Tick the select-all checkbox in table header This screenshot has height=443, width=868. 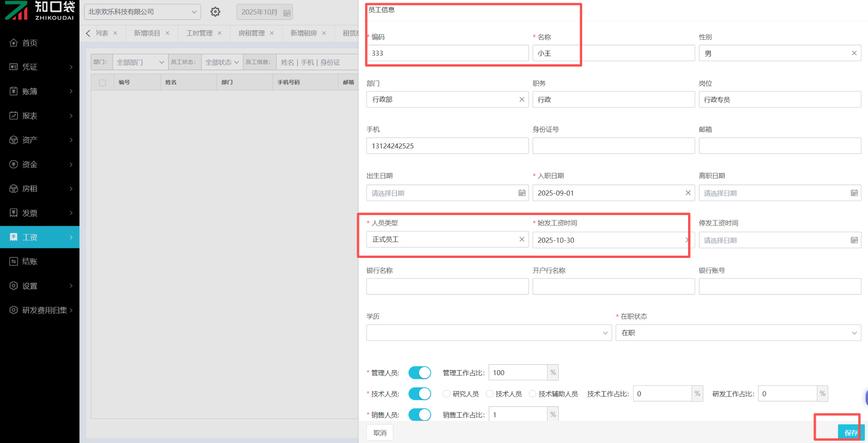pos(103,83)
